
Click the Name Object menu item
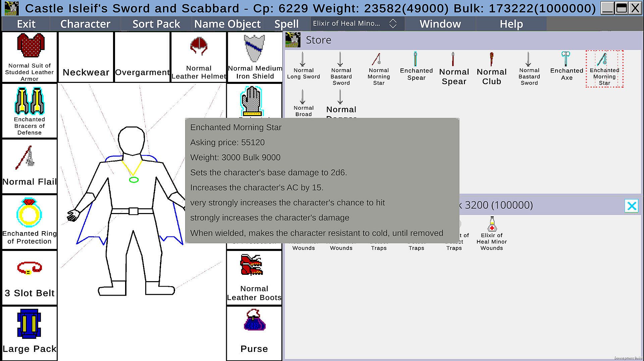[227, 24]
